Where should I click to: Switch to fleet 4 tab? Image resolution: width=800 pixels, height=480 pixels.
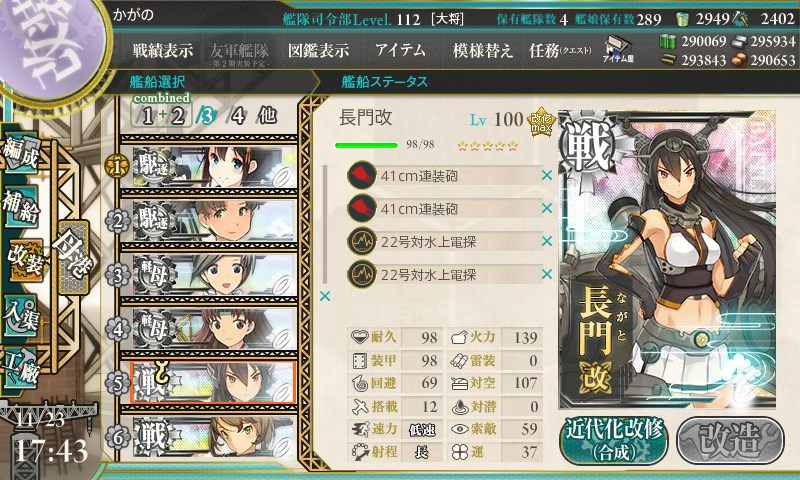click(x=237, y=116)
